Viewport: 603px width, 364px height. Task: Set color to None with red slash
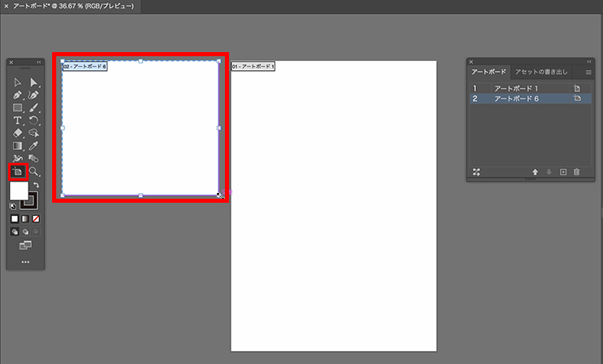(x=37, y=218)
